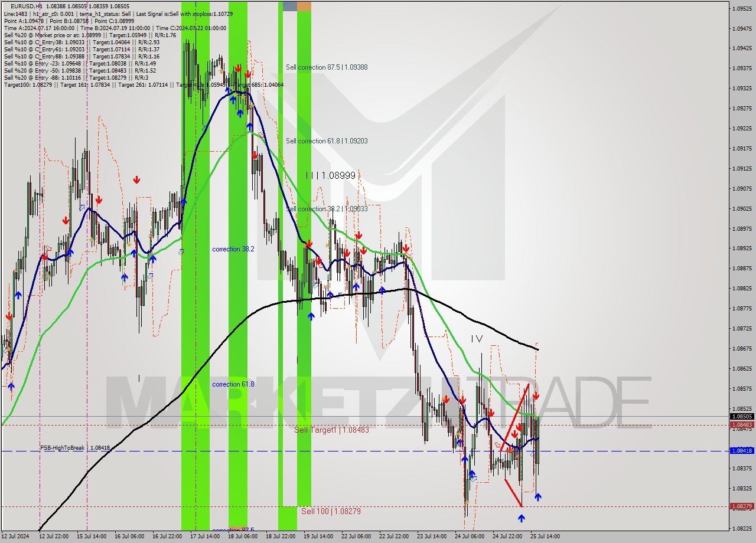This screenshot has width=756, height=543.
Task: Click the Point A / Point B / Point C line
Action: (x=69, y=21)
